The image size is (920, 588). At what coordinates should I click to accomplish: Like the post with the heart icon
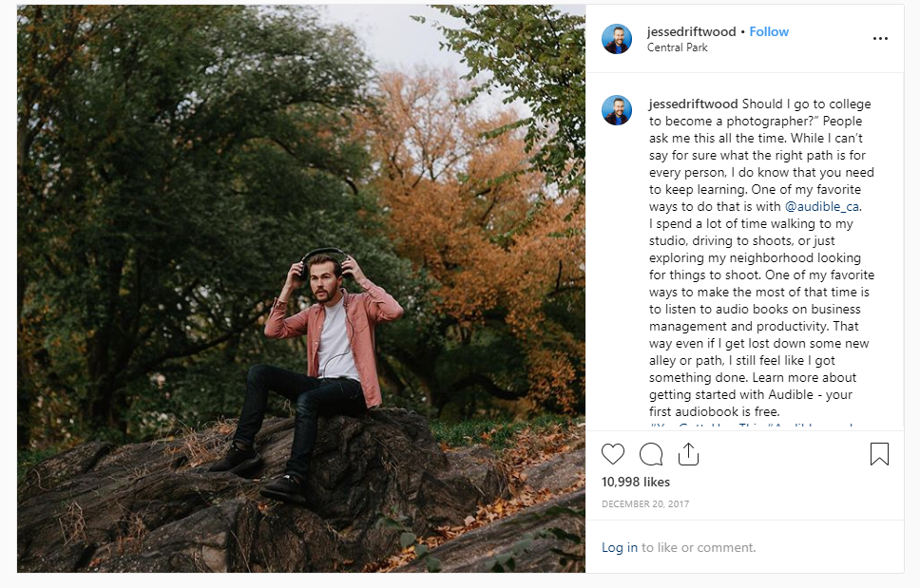(614, 454)
